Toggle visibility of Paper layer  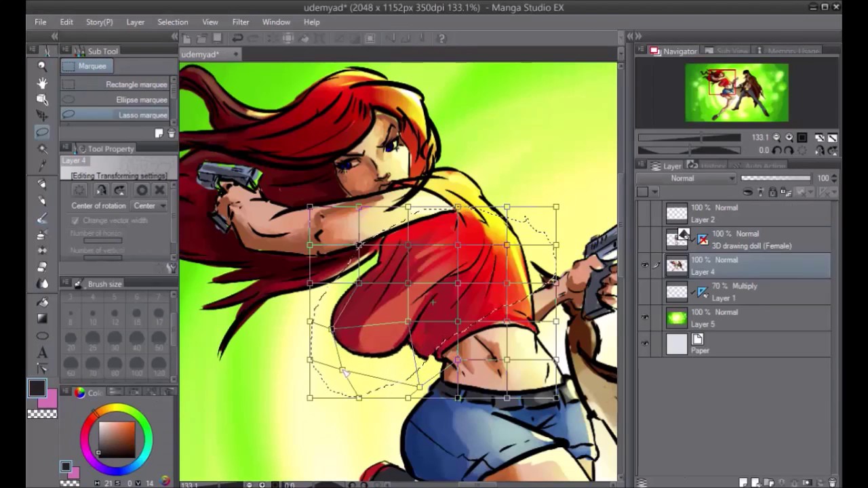(x=645, y=344)
